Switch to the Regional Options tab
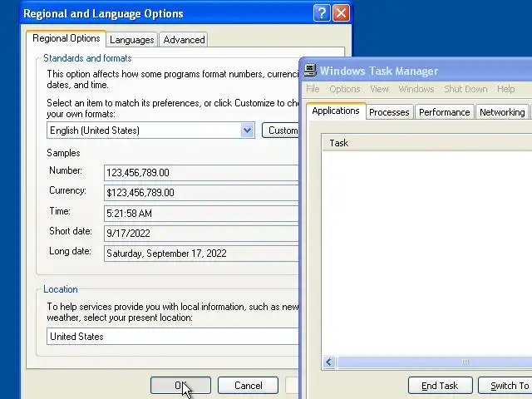532x399 pixels. 66,38
